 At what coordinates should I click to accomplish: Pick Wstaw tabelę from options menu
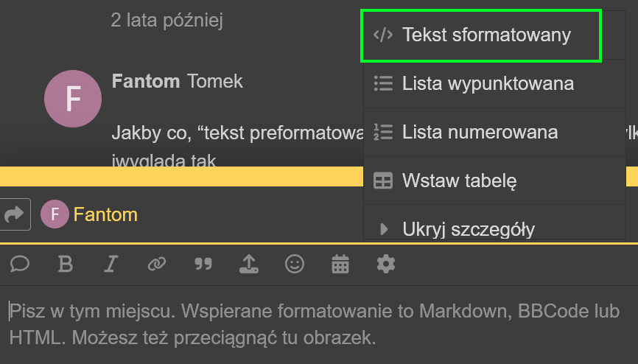[459, 181]
